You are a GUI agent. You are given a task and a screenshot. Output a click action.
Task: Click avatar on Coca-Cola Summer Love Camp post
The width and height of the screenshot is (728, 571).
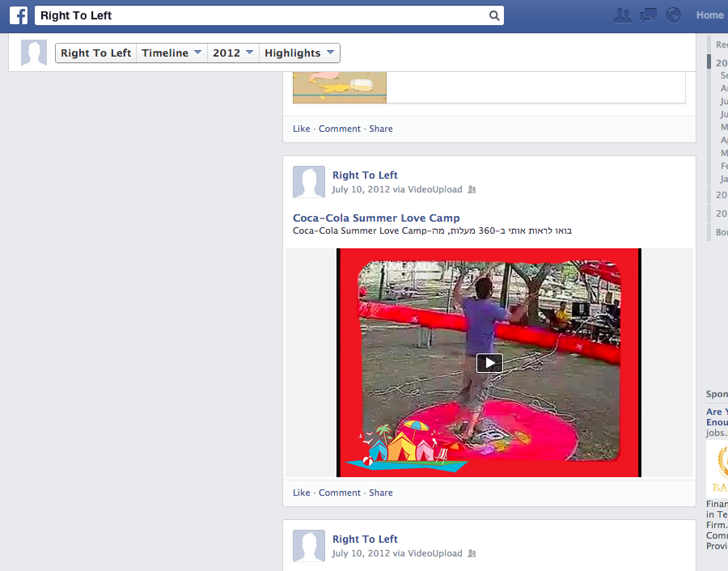pos(309,182)
